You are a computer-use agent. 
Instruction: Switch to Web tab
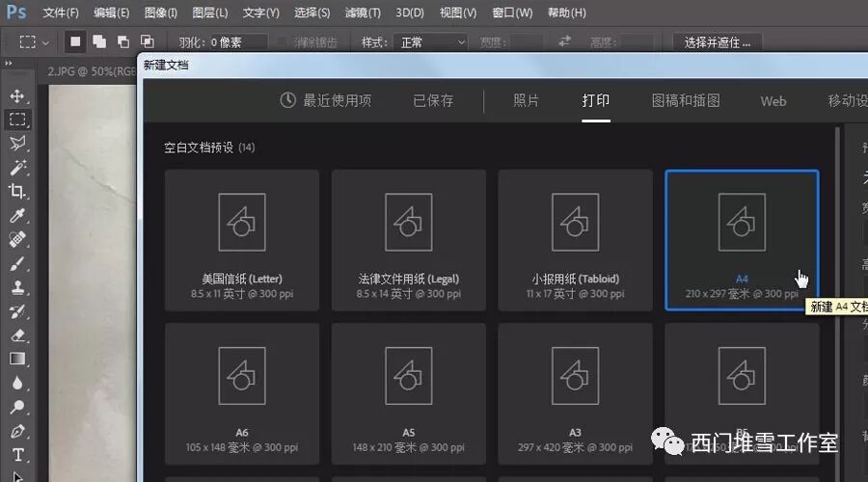[773, 101]
